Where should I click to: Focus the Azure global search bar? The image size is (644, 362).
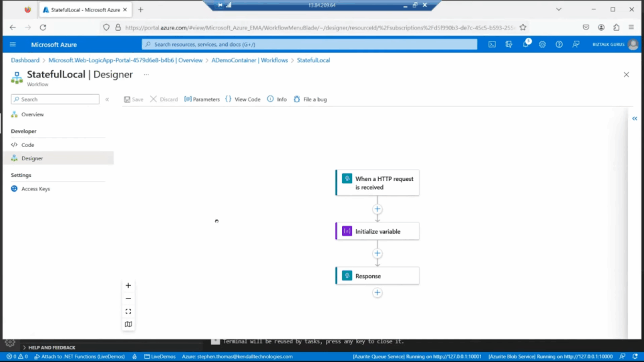click(x=309, y=45)
